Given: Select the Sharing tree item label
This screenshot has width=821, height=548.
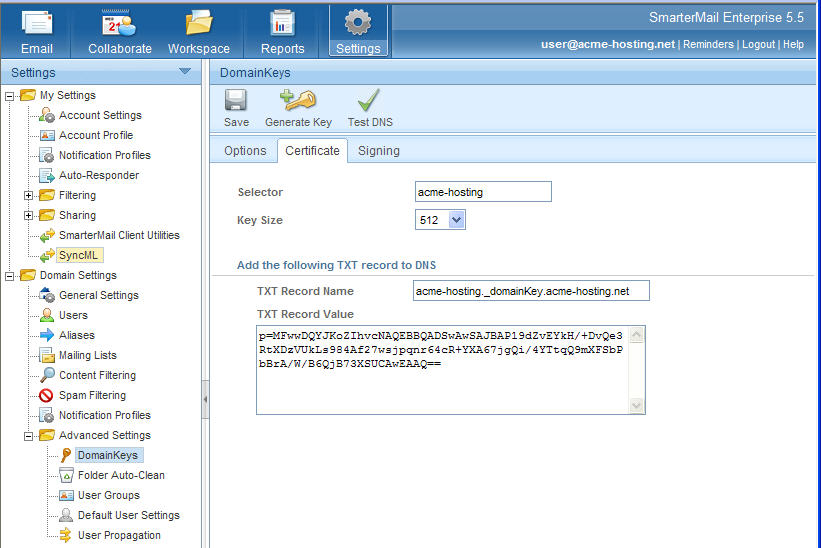Looking at the screenshot, I should (x=77, y=216).
